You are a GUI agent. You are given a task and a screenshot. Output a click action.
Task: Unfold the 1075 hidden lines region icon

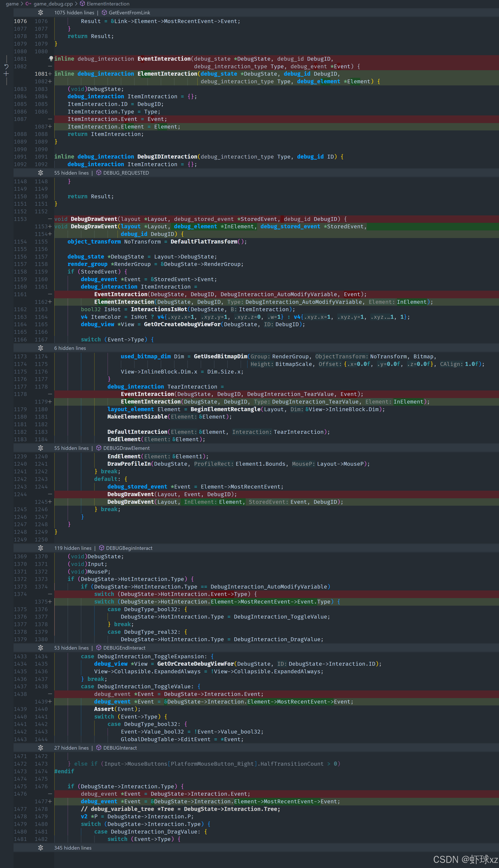point(40,13)
